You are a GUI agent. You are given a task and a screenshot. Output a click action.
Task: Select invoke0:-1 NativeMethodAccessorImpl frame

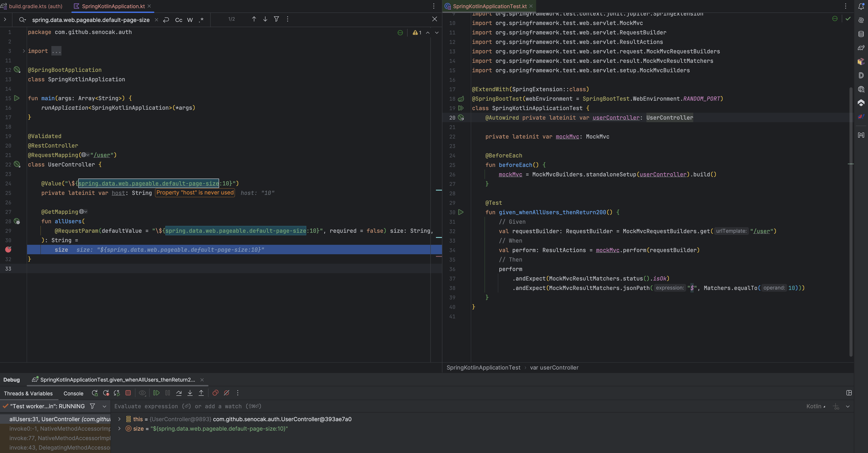pos(55,429)
